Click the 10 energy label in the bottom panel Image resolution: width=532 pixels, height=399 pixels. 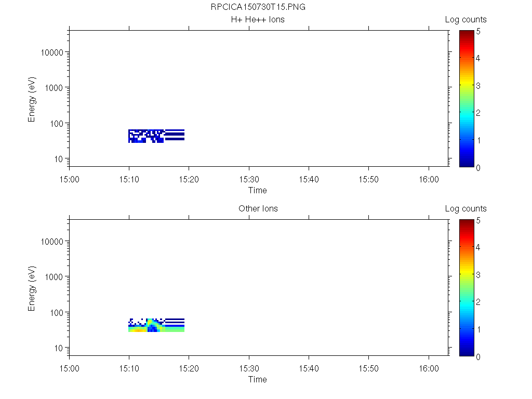click(59, 348)
